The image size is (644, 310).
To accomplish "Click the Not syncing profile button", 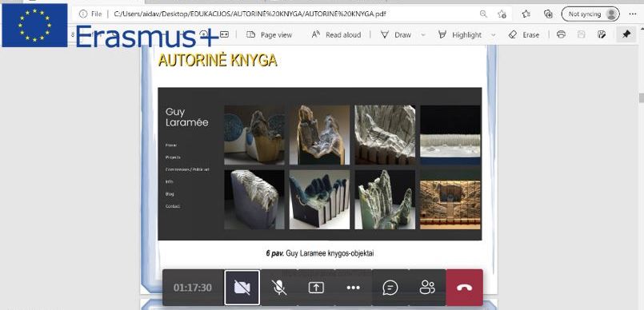I will pyautogui.click(x=590, y=14).
